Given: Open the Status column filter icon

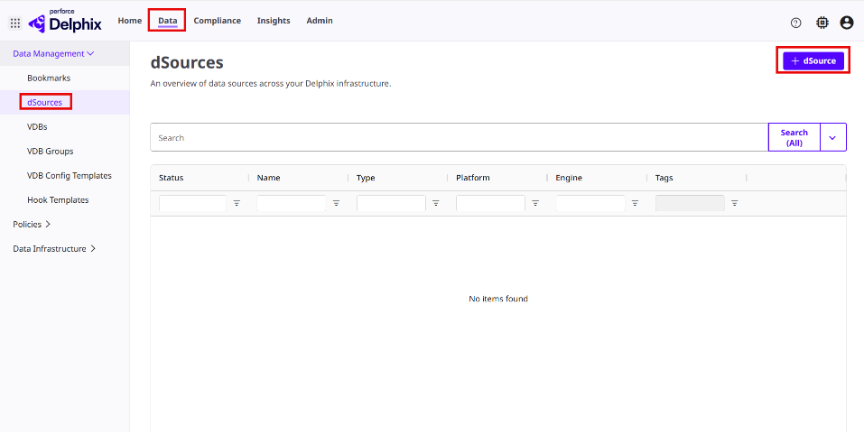Looking at the screenshot, I should click(236, 203).
